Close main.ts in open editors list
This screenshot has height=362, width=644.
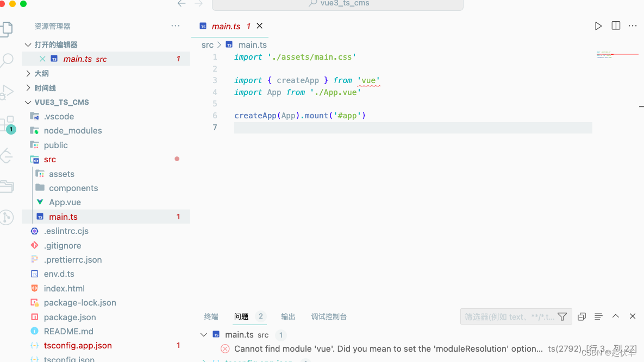click(x=42, y=59)
